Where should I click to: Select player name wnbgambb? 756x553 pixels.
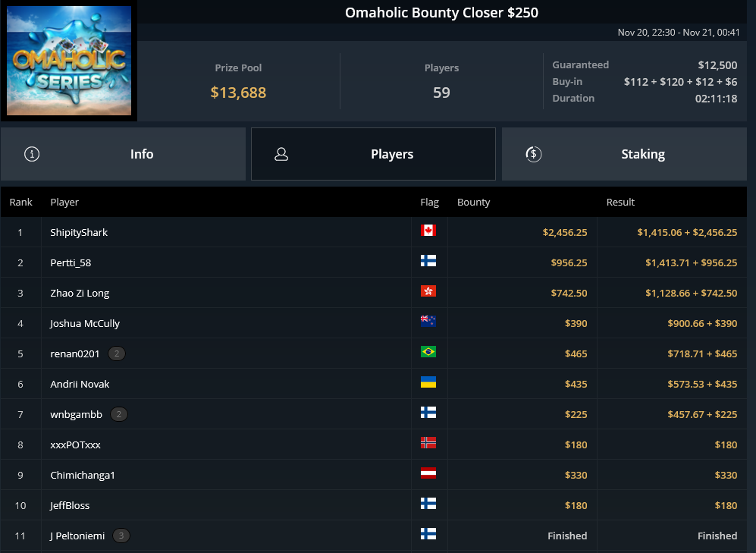coord(76,415)
